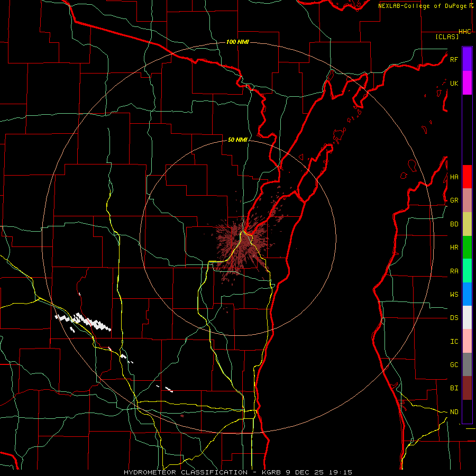The image size is (476, 476).
Task: Click the dark red biological echo cluster at radar center
Action: [x=241, y=246]
